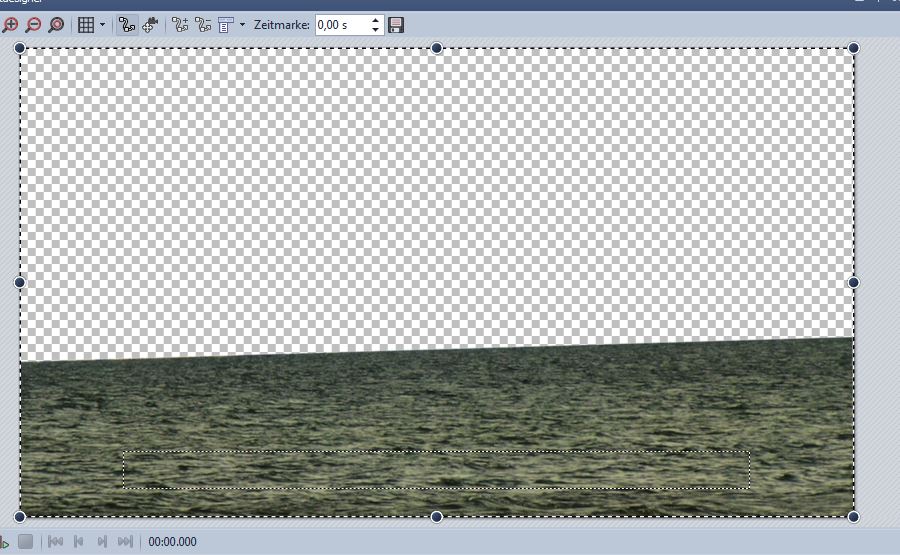The width and height of the screenshot is (900, 555).
Task: Click the zoom out magnifier icon
Action: pyautogui.click(x=33, y=25)
